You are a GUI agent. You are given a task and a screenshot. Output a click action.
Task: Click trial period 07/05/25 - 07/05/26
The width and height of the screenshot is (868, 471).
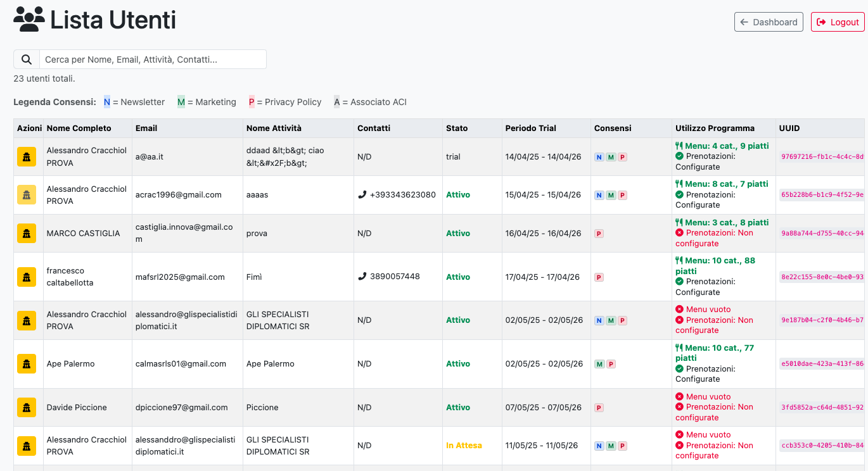[543, 408]
